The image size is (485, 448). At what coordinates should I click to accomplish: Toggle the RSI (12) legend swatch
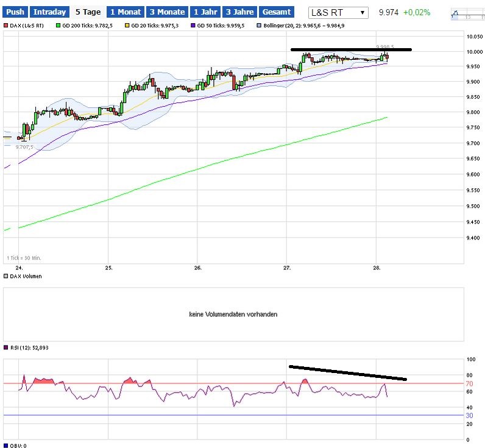[x=5, y=348]
